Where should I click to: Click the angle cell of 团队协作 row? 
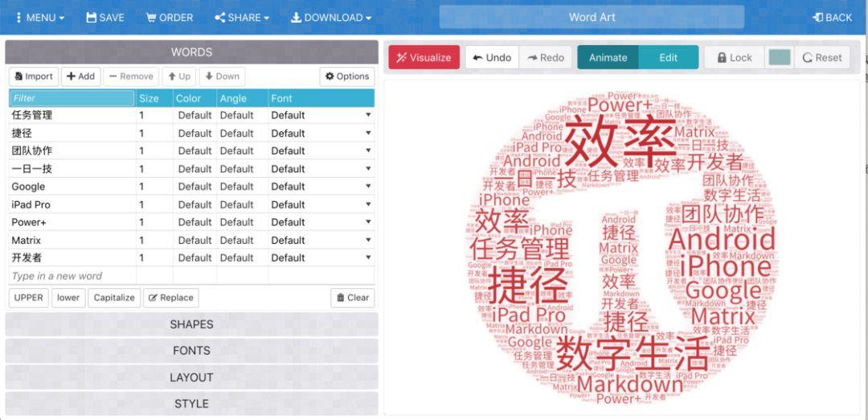[243, 150]
